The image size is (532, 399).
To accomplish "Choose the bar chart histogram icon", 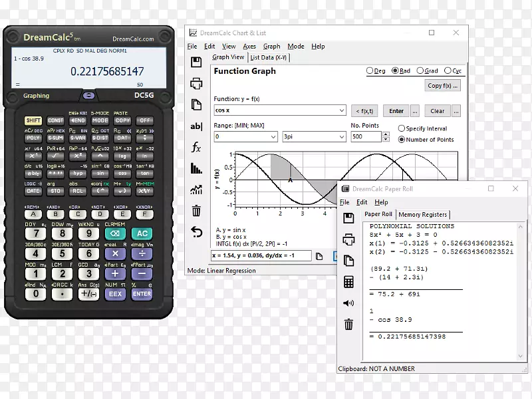I will [x=196, y=168].
